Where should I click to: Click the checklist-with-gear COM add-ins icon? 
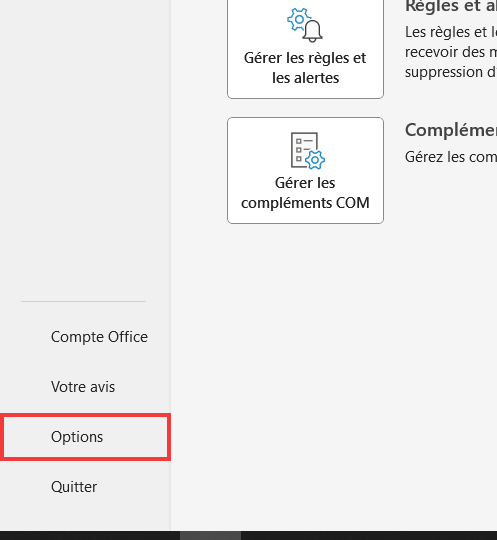308,151
